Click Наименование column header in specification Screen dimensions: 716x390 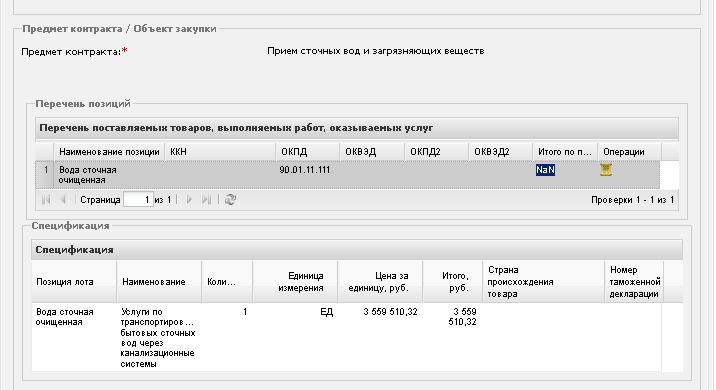159,282
